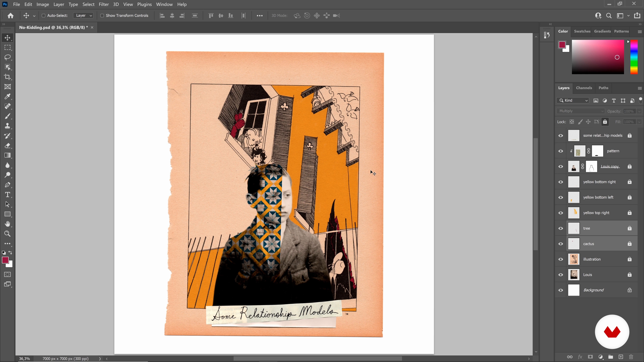Select the Rectangle shape tool
The height and width of the screenshot is (362, 644).
[8, 214]
